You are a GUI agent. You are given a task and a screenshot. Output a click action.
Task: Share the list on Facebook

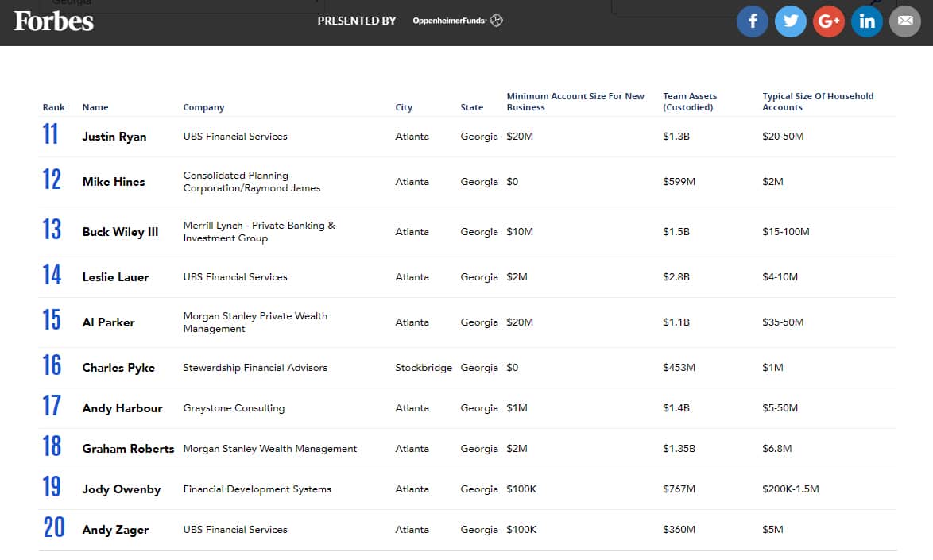click(752, 21)
